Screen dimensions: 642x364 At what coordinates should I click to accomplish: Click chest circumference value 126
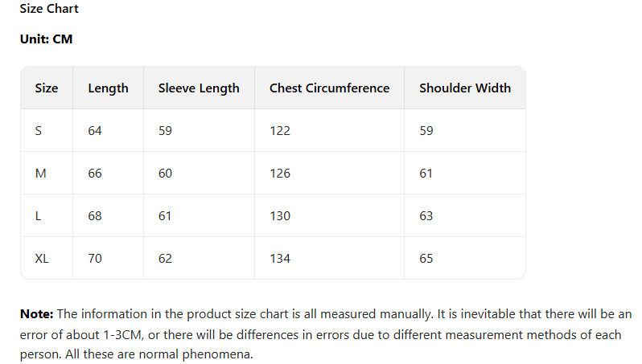[280, 174]
